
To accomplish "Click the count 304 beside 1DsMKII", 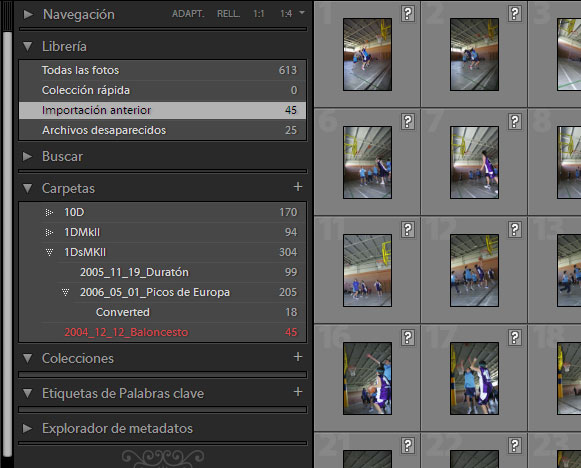I will (x=288, y=252).
